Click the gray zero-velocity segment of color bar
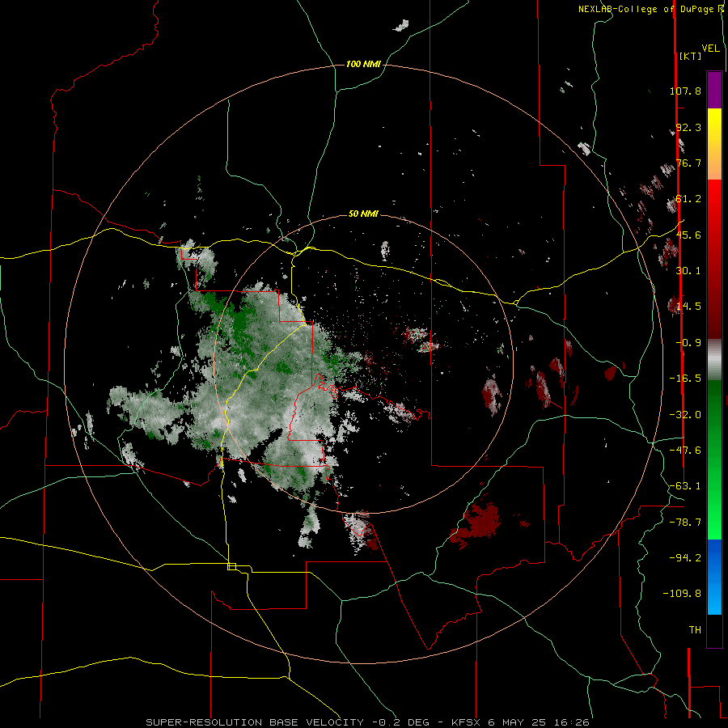This screenshot has height=728, width=728. coord(714,360)
